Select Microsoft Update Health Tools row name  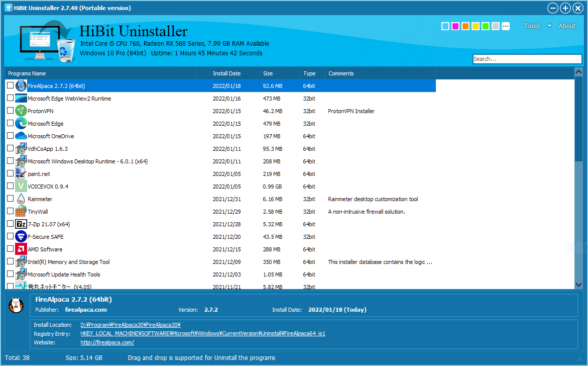pyautogui.click(x=64, y=274)
